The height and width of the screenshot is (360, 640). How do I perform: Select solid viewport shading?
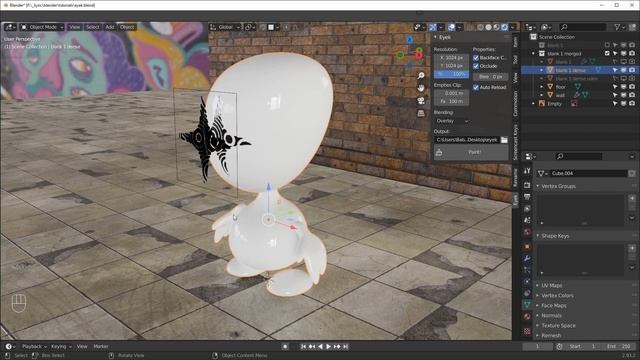click(488, 27)
